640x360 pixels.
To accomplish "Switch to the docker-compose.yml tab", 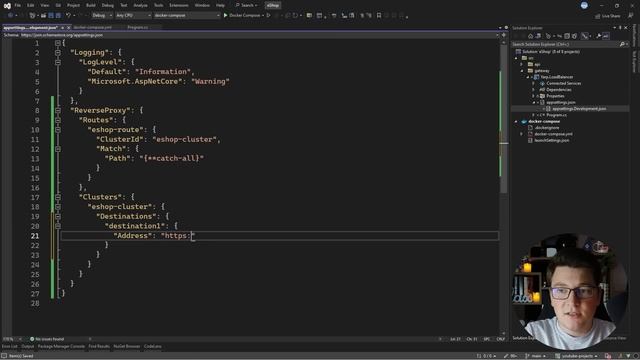I will 93,27.
